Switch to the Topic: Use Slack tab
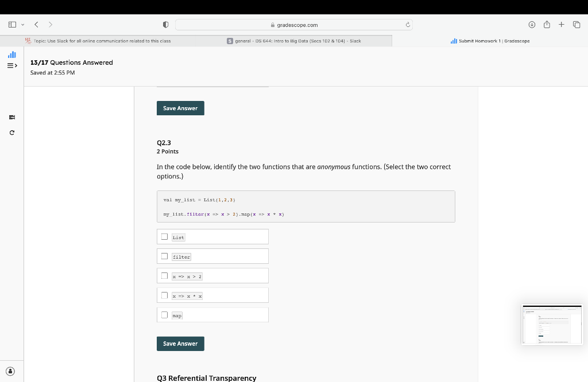This screenshot has height=382, width=588. pyautogui.click(x=98, y=41)
